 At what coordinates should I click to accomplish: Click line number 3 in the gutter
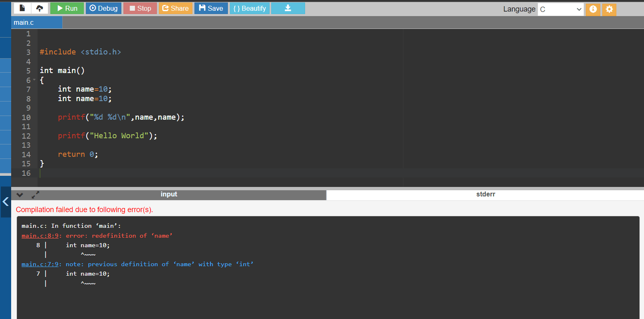(x=28, y=52)
